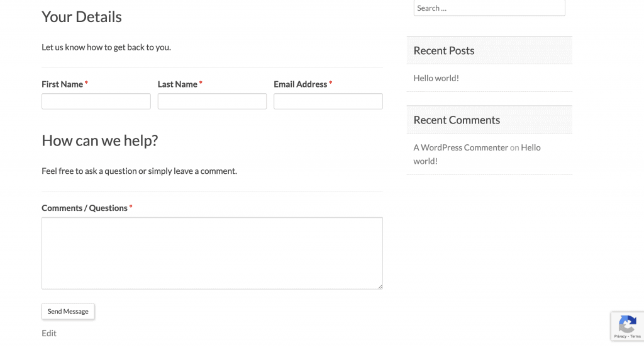Open the A WordPress Commenter link
The image size is (644, 347).
[461, 147]
